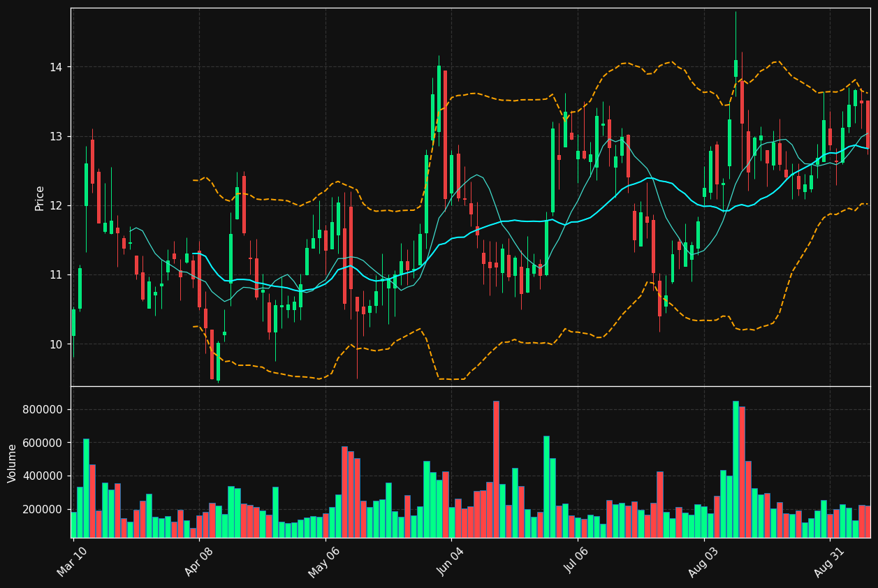This screenshot has height=588, width=878.
Task: Click the 'Aug 31' date label
Action: tap(830, 561)
